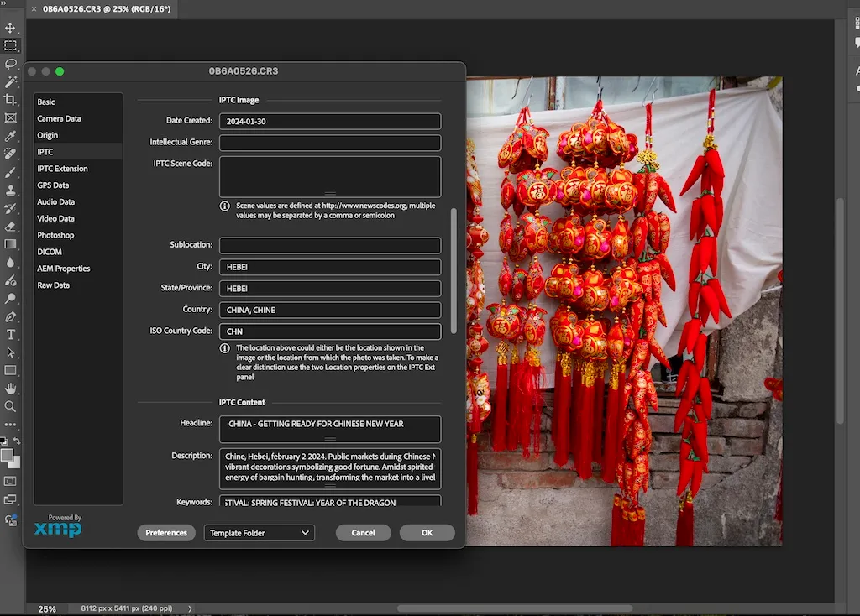The image size is (860, 616).
Task: Select the Blur tool
Action: click(x=10, y=263)
